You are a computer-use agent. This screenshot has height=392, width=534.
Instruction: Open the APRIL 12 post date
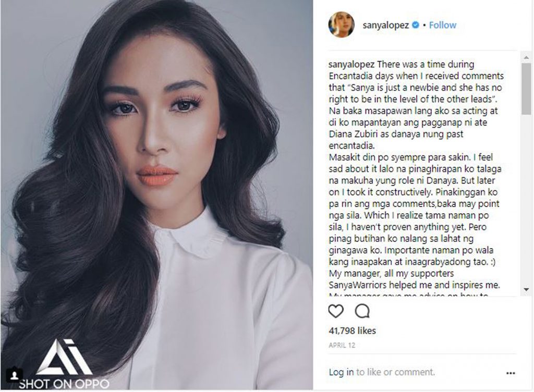(342, 346)
